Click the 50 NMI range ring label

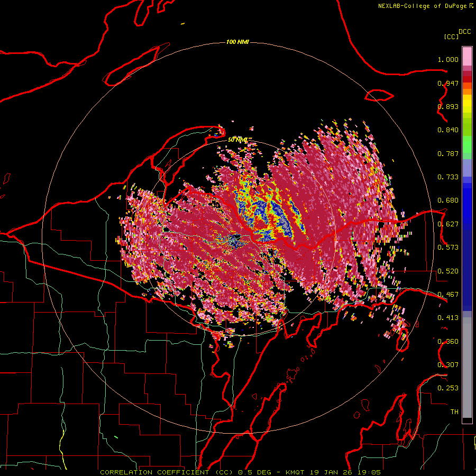tap(237, 140)
